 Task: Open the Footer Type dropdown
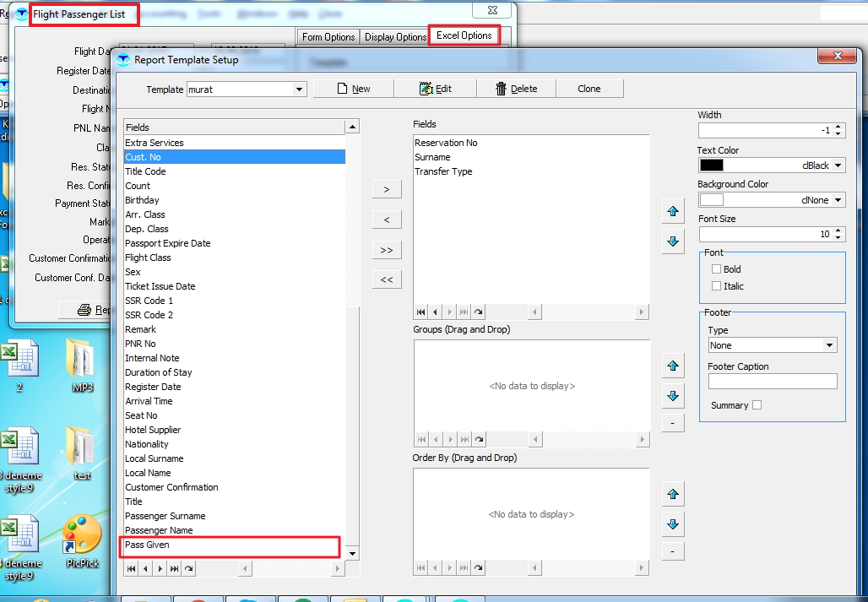tap(830, 345)
